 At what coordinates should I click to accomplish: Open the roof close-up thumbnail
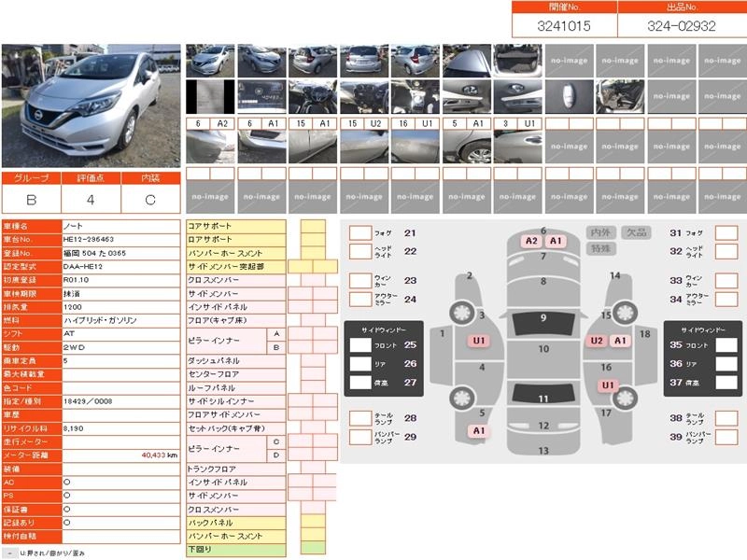[x=466, y=61]
